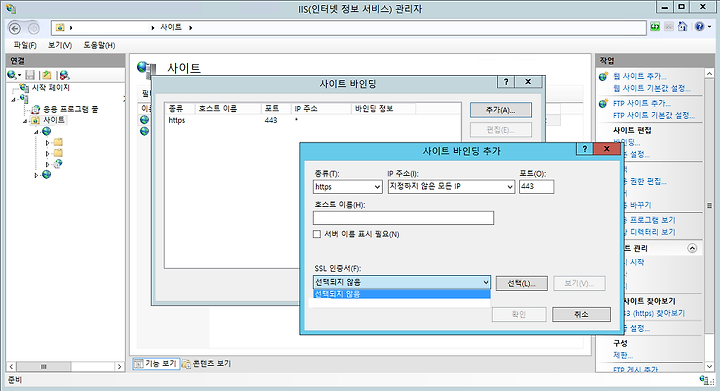The width and height of the screenshot is (720, 391).
Task: Click the 시작 페이지 tree icon
Action: pos(24,87)
